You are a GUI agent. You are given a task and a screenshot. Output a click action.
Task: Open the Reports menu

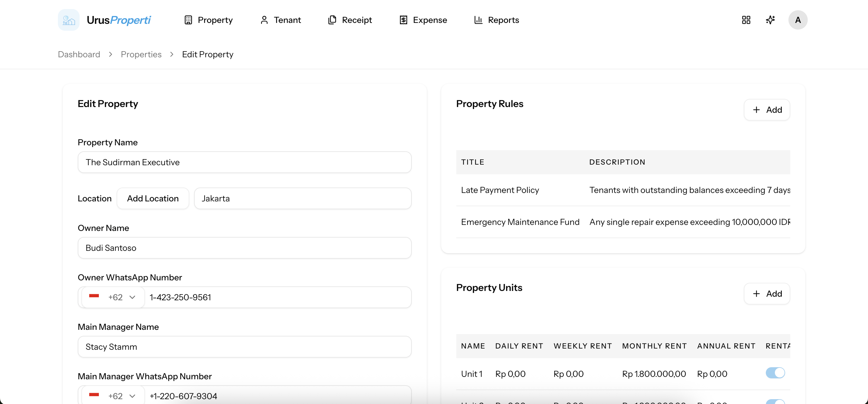pos(497,20)
